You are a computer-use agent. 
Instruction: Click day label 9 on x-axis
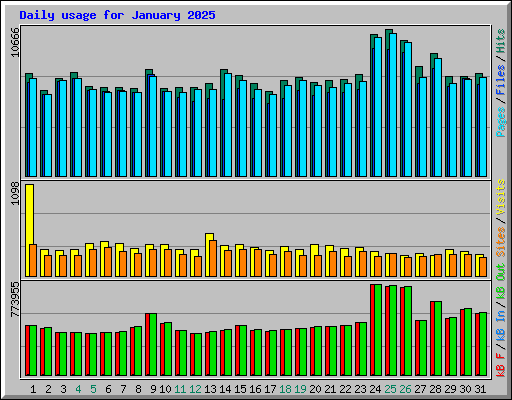(x=153, y=389)
